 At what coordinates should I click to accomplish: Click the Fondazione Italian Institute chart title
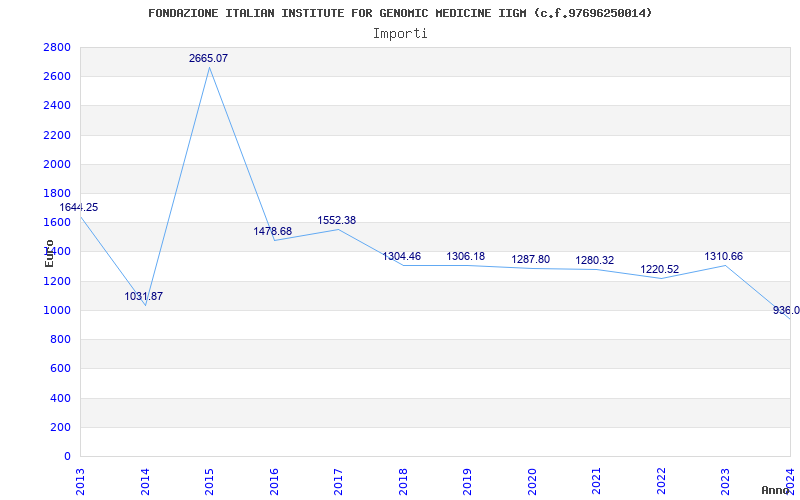point(400,13)
